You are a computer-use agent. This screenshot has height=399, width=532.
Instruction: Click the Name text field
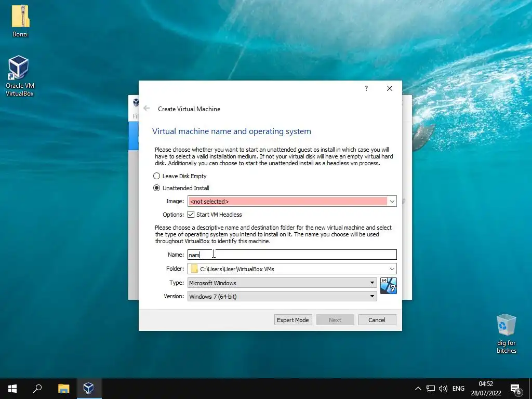point(292,255)
